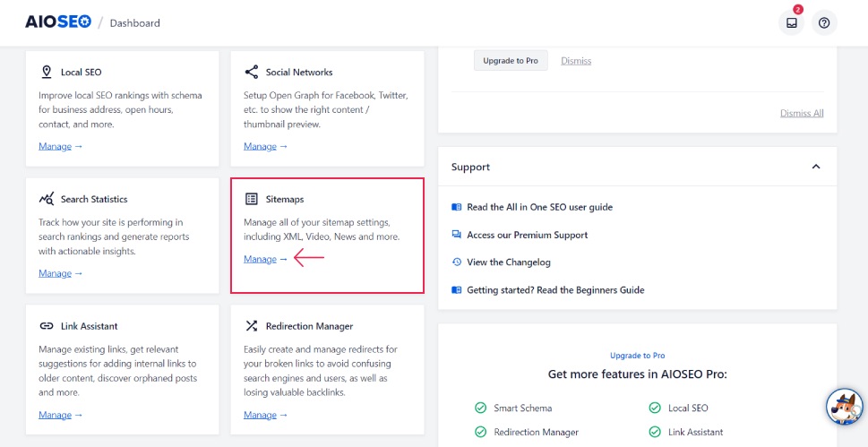Click the Redirection Manager card title
This screenshot has width=868, height=447.
tap(309, 326)
